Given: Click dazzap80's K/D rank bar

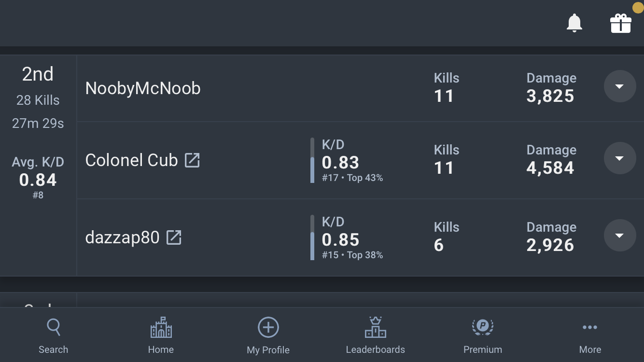Looking at the screenshot, I should pos(312,237).
